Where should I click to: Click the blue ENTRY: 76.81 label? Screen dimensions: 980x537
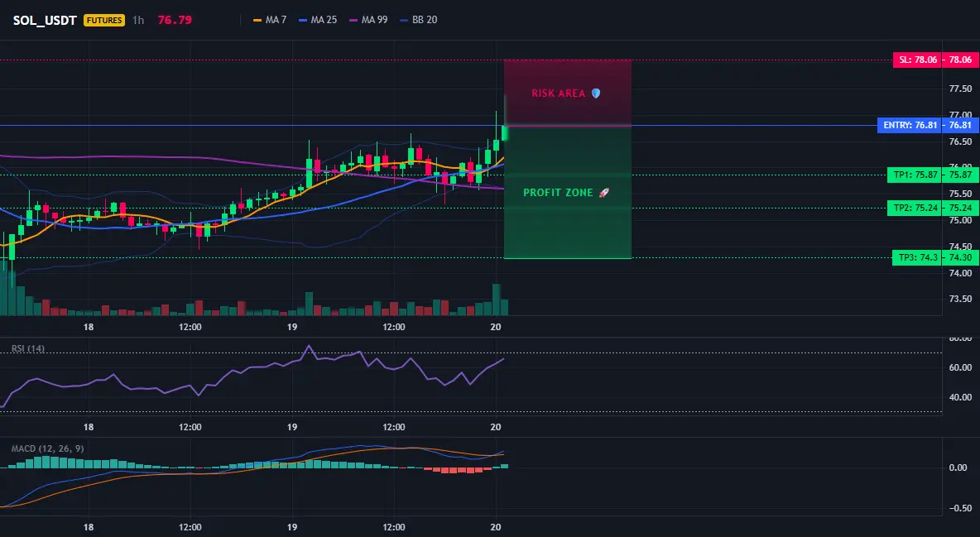click(910, 125)
